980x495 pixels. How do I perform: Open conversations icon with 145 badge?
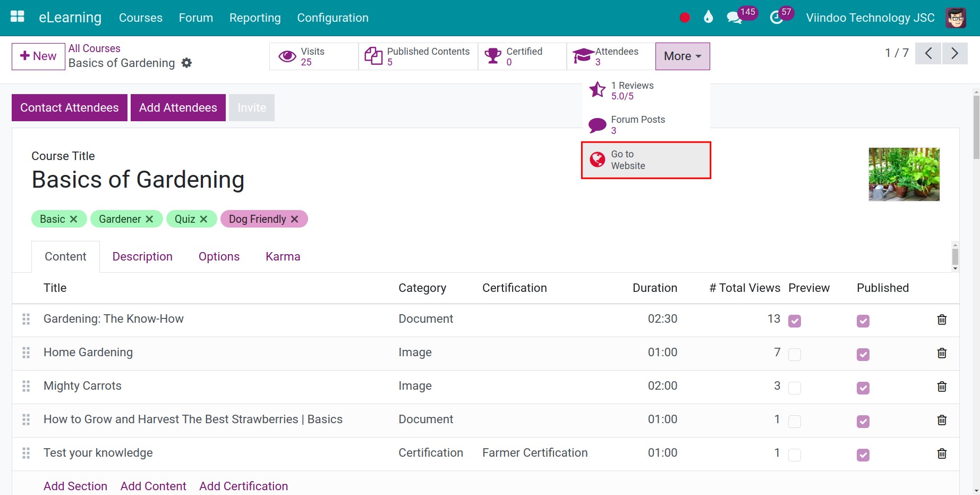coord(742,15)
